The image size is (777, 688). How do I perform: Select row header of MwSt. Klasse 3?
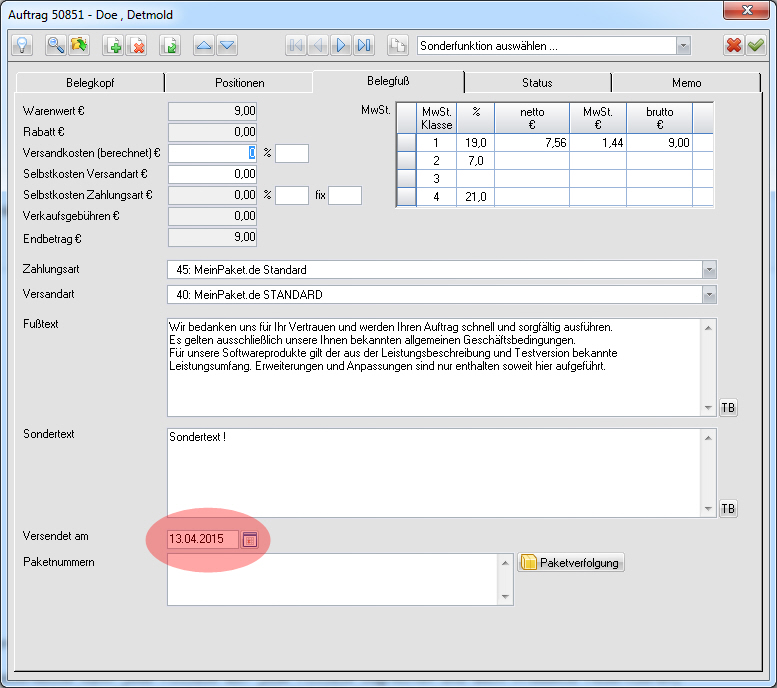point(407,178)
